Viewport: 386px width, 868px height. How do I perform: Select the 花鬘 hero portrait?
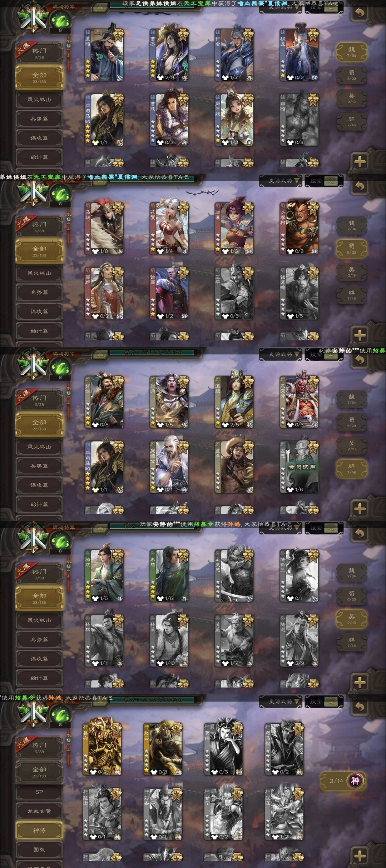(x=169, y=228)
